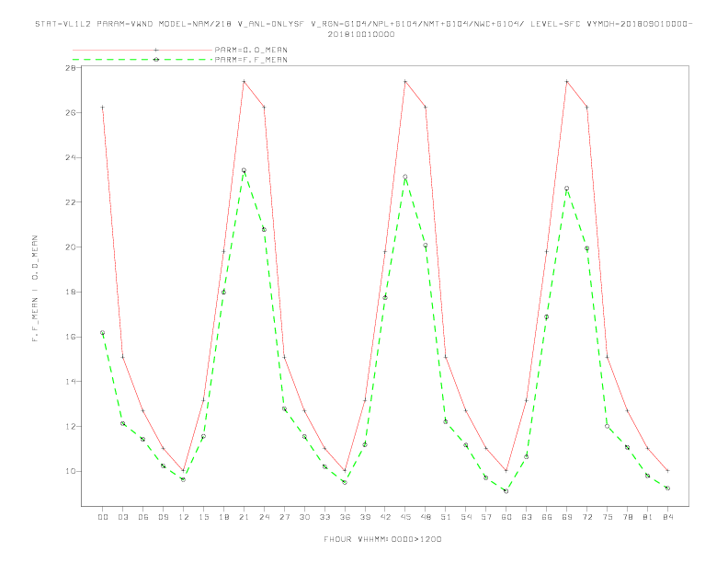Click the x-axis tick label 51

point(446,517)
